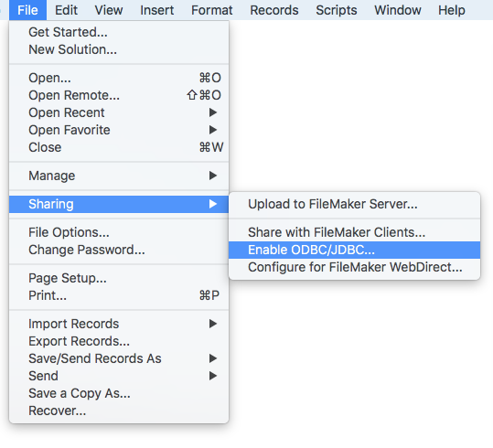Expand the Save/Send Records As submenu arrow
The image size is (493, 448).
click(x=213, y=358)
